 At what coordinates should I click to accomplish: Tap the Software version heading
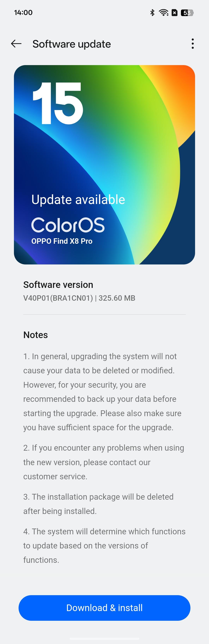click(x=58, y=285)
